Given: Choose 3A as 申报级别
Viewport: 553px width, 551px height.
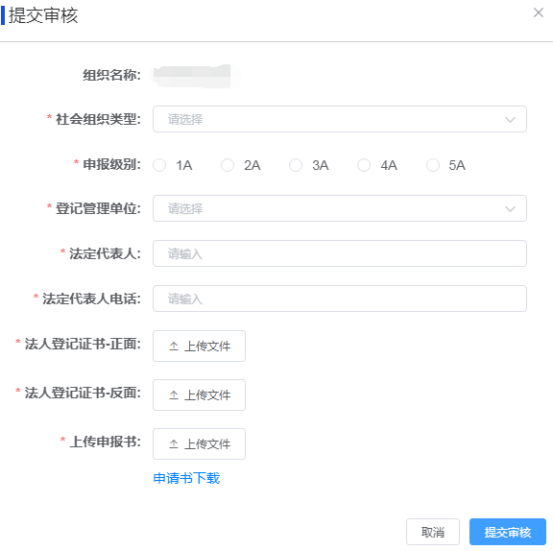Looking at the screenshot, I should click(x=296, y=165).
